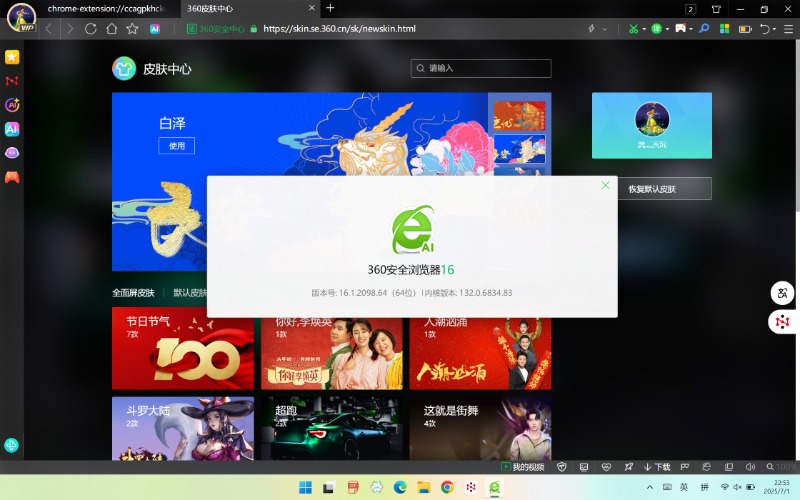Close the 360皮肤中心 tab
The image size is (800, 500).
[x=312, y=8]
